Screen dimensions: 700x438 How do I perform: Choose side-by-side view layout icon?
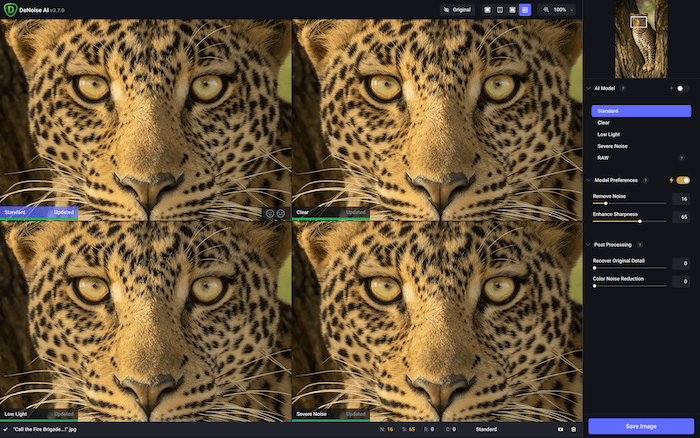pyautogui.click(x=512, y=9)
